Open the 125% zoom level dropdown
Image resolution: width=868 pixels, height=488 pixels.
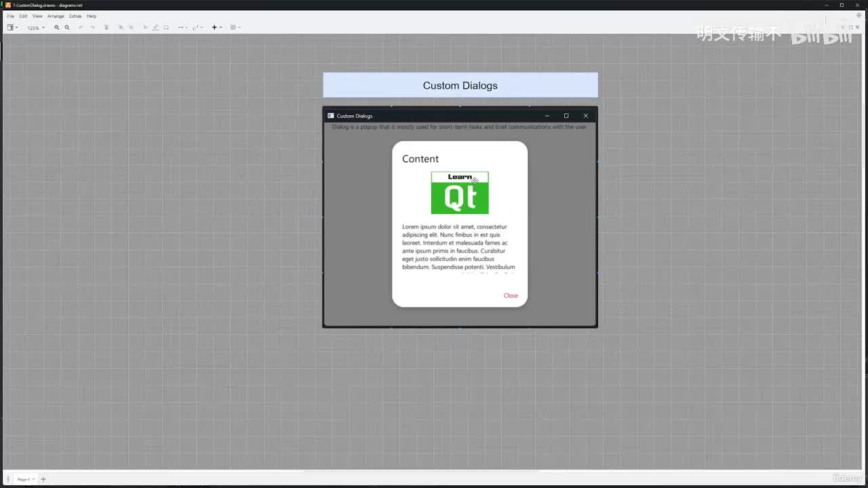[36, 28]
